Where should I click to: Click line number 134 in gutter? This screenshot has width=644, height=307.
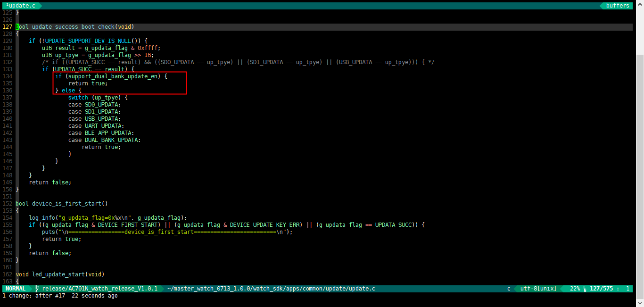7,76
